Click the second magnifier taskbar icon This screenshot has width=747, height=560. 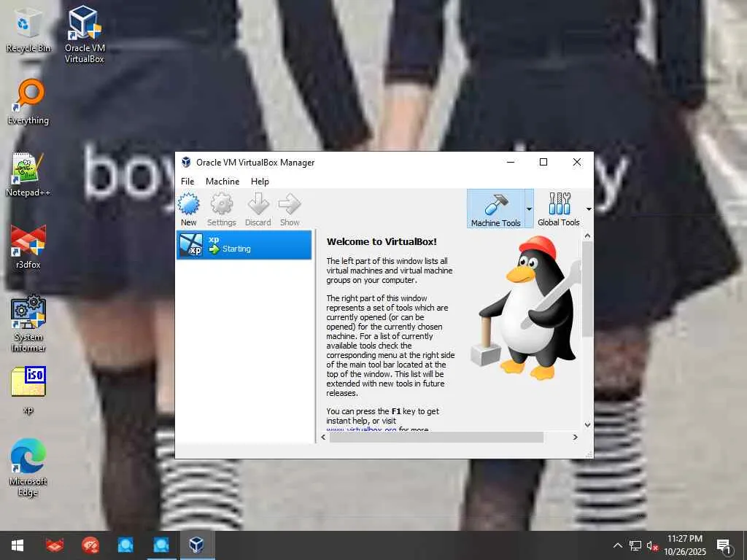(x=161, y=545)
